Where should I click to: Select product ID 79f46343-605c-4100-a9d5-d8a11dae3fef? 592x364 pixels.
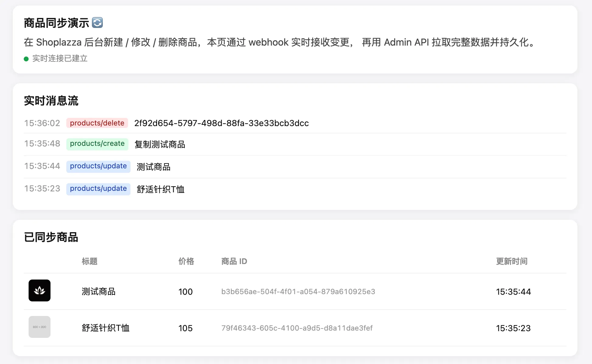(297, 328)
